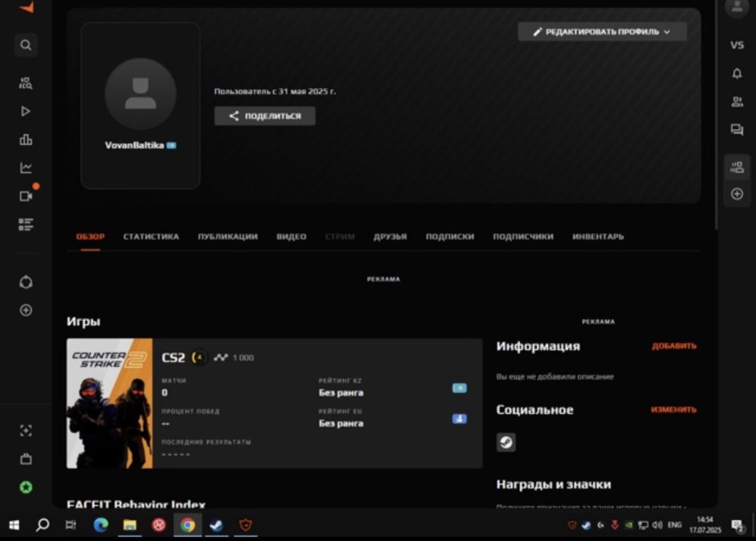The width and height of the screenshot is (756, 541).
Task: Click the ENG language indicator in tray
Action: pyautogui.click(x=674, y=524)
